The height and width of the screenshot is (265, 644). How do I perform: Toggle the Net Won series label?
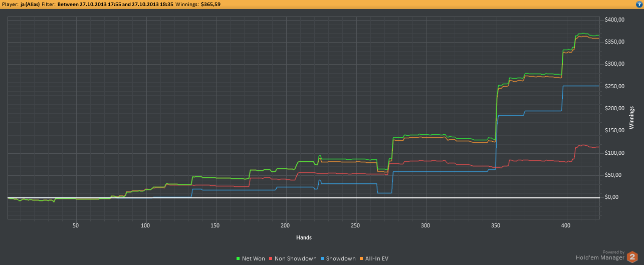254,259
